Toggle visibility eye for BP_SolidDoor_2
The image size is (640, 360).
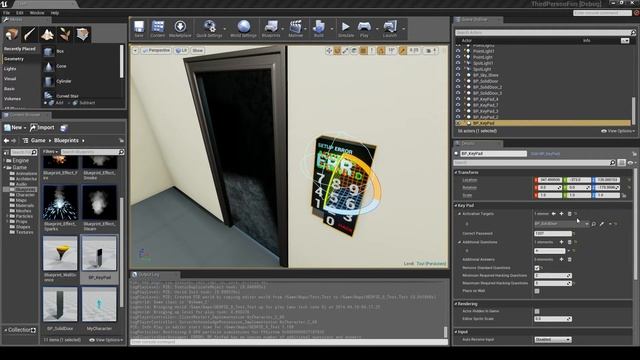(458, 87)
